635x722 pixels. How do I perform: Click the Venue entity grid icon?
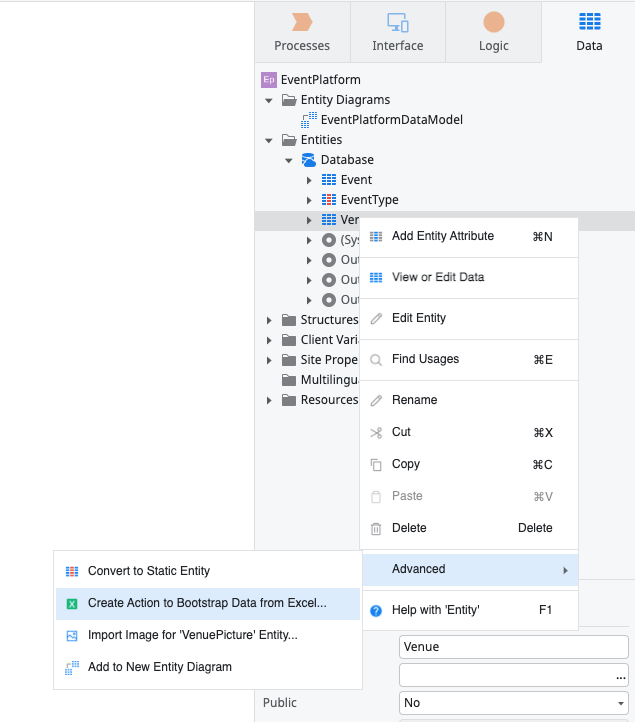pyautogui.click(x=329, y=220)
